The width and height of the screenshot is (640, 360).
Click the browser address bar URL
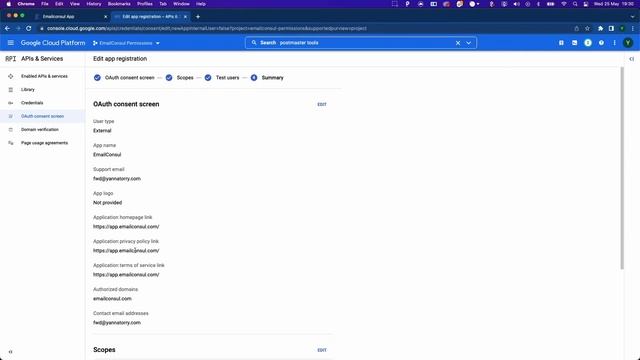(x=207, y=29)
